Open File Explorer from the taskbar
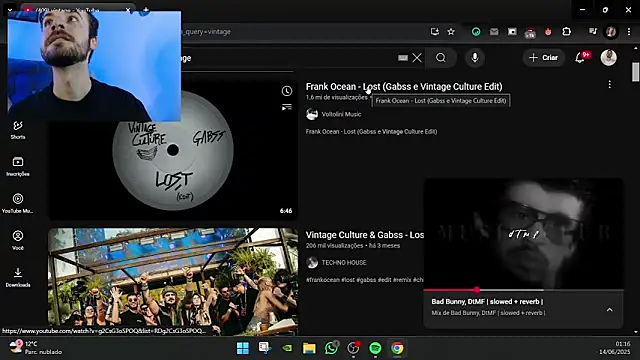The image size is (640, 360). point(309,348)
